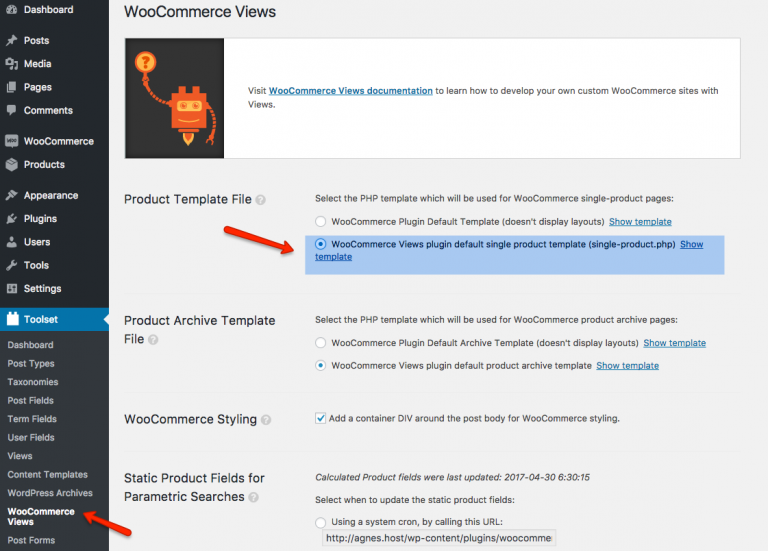
Task: Click help icon next to WooCommerce Styling
Action: (x=266, y=420)
